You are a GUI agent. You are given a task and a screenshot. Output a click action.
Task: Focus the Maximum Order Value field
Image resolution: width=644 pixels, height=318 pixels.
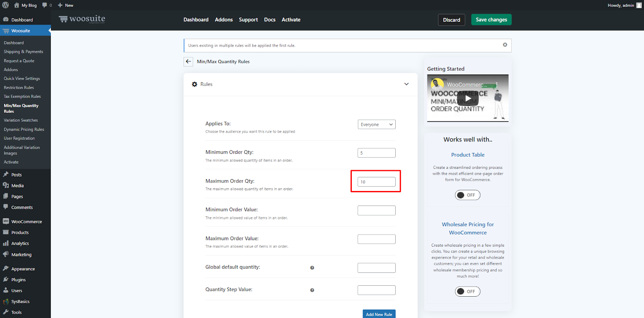[376, 239]
